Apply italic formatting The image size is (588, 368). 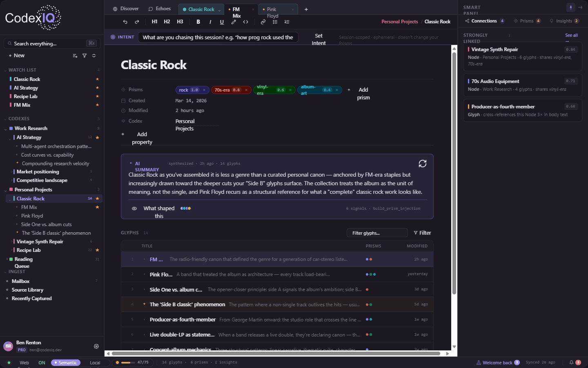pyautogui.click(x=210, y=22)
